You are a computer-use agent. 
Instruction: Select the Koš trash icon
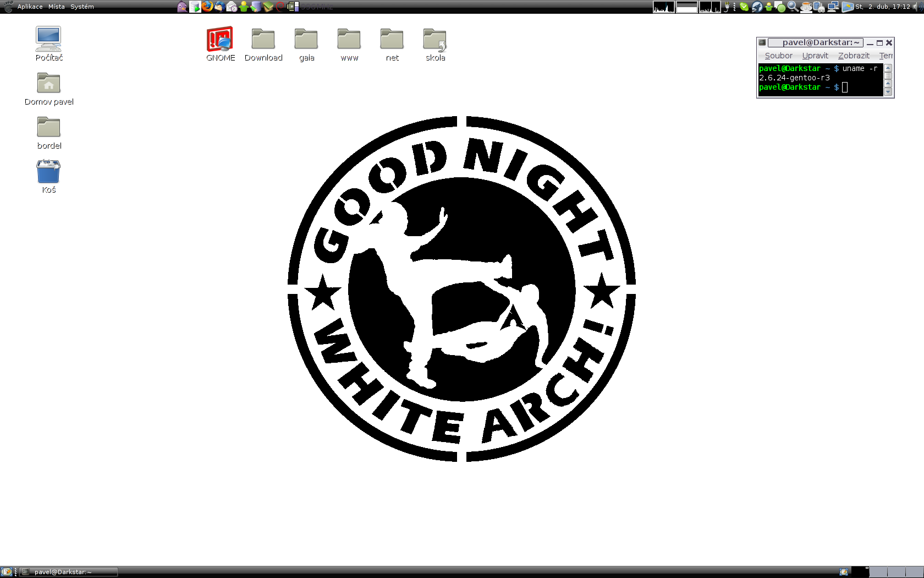tap(49, 176)
